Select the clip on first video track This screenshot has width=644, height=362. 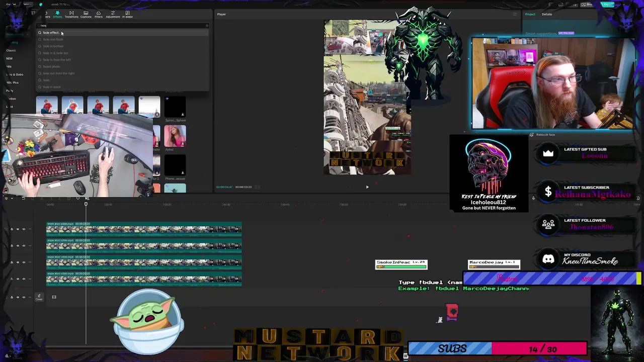[x=144, y=229]
